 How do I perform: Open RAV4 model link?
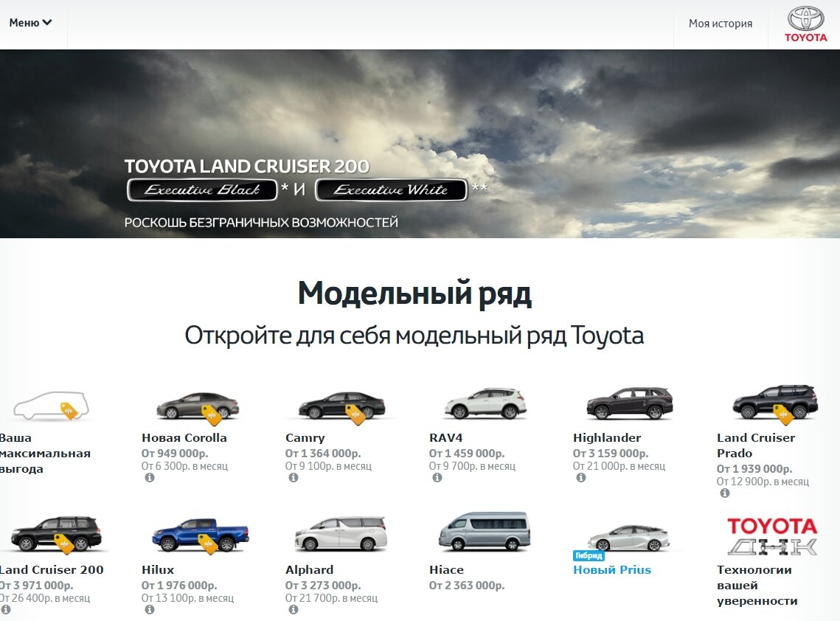445,438
